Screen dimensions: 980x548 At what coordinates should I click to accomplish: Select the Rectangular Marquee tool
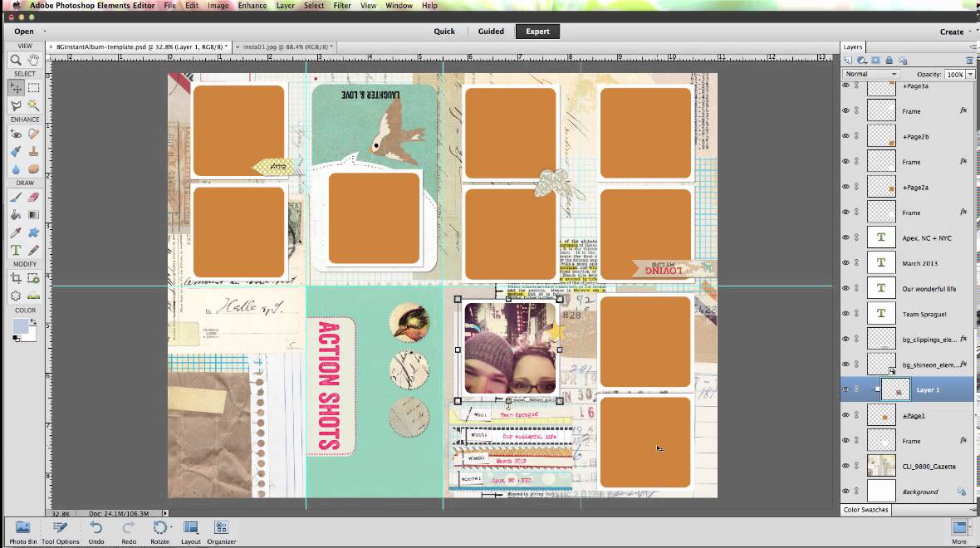[x=33, y=88]
